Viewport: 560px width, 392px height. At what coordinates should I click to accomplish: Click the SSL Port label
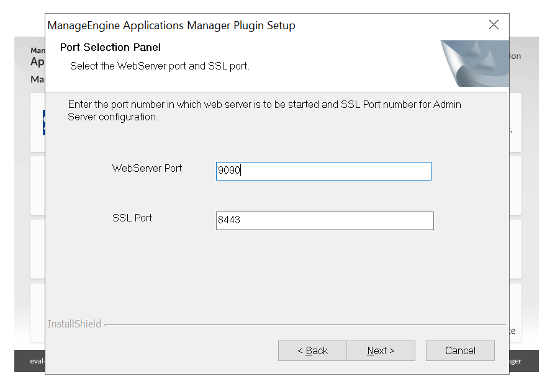click(132, 218)
